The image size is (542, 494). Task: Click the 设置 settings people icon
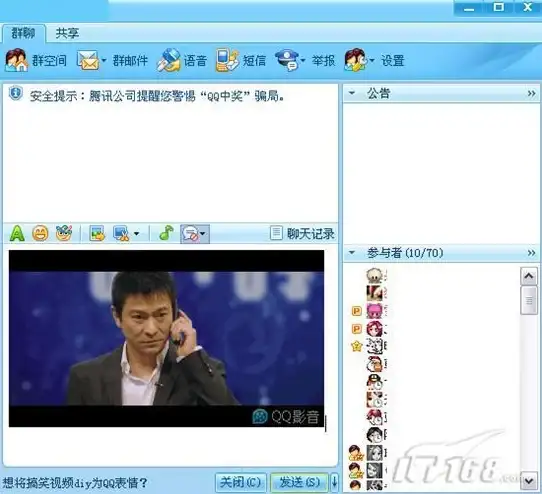[x=355, y=60]
